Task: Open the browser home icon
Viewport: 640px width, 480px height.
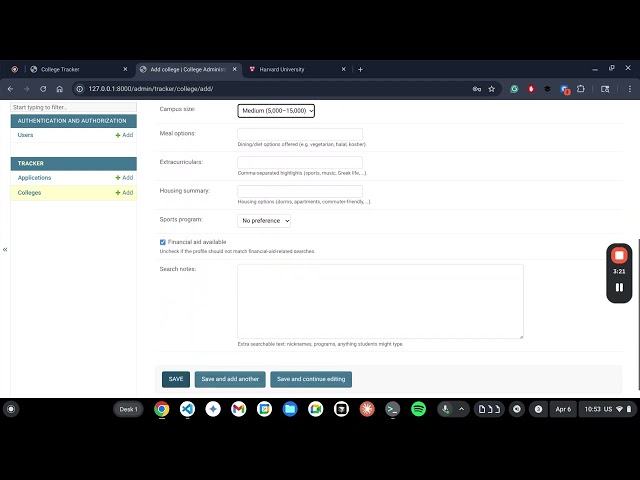Action: click(60, 89)
